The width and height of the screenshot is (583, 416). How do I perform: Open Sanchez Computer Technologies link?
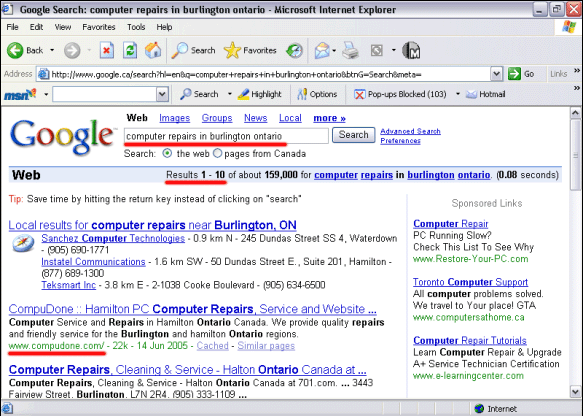tap(113, 238)
